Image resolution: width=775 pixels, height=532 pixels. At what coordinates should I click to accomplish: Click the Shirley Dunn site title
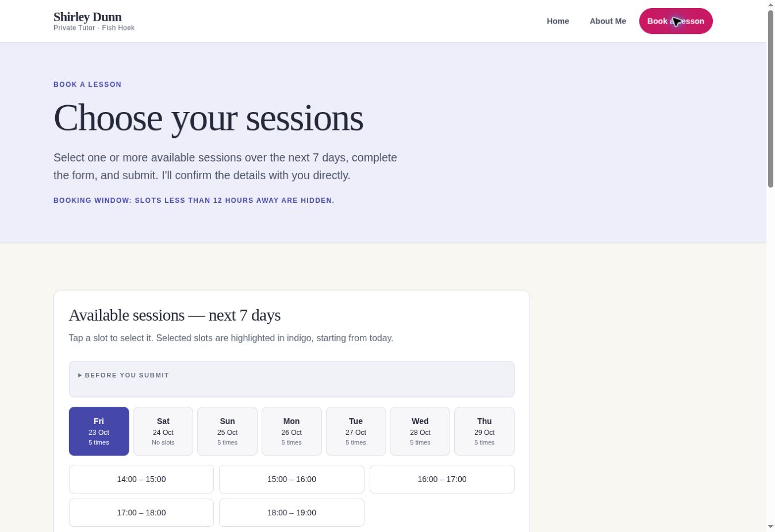[87, 17]
